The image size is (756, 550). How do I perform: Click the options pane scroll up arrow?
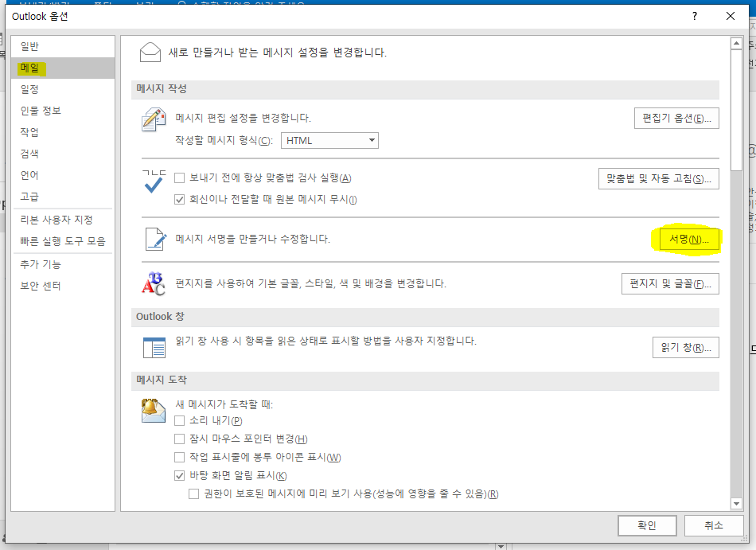click(736, 44)
